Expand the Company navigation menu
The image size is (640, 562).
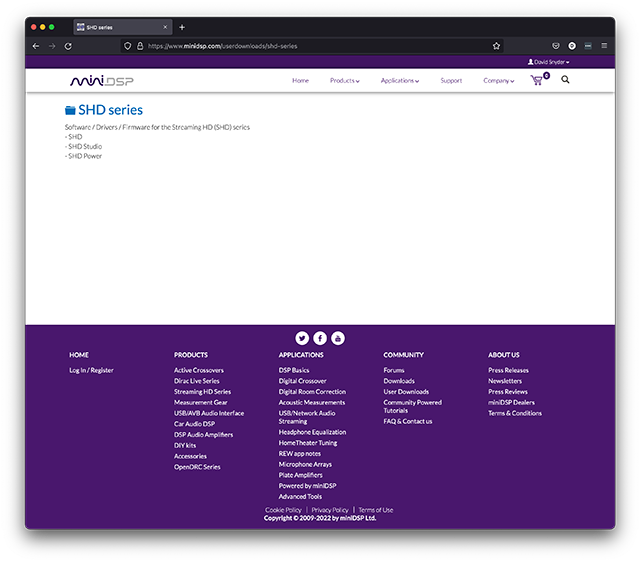[x=498, y=81]
